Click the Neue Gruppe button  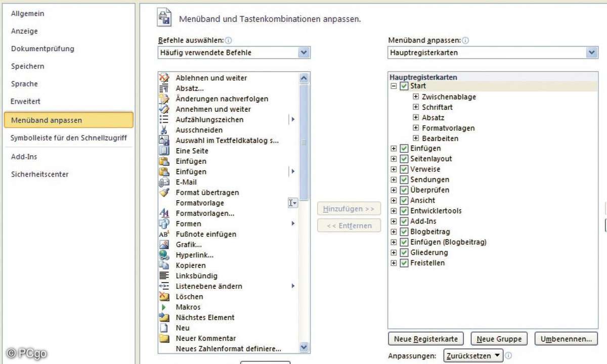[499, 339]
